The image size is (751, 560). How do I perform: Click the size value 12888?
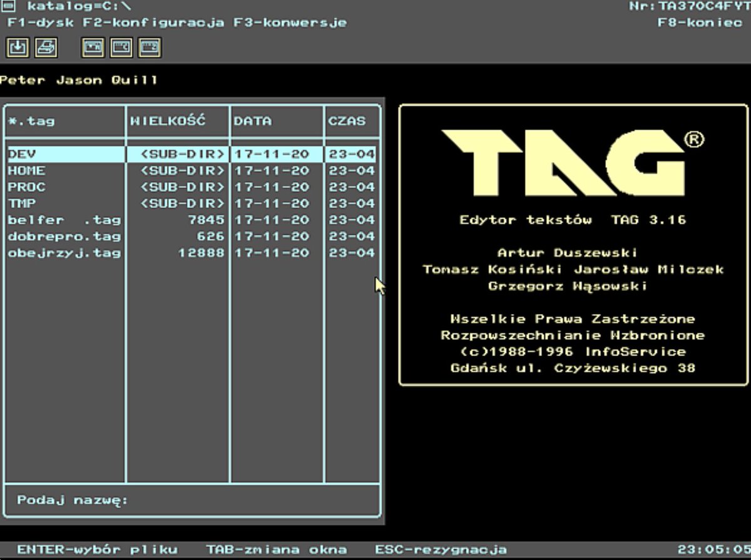(201, 253)
